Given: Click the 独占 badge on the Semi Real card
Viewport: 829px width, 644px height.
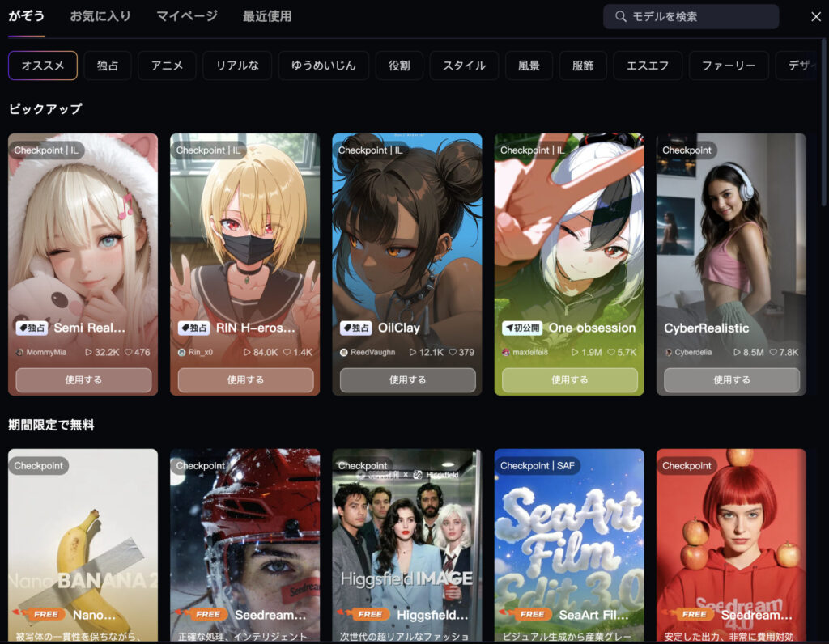Looking at the screenshot, I should [32, 328].
